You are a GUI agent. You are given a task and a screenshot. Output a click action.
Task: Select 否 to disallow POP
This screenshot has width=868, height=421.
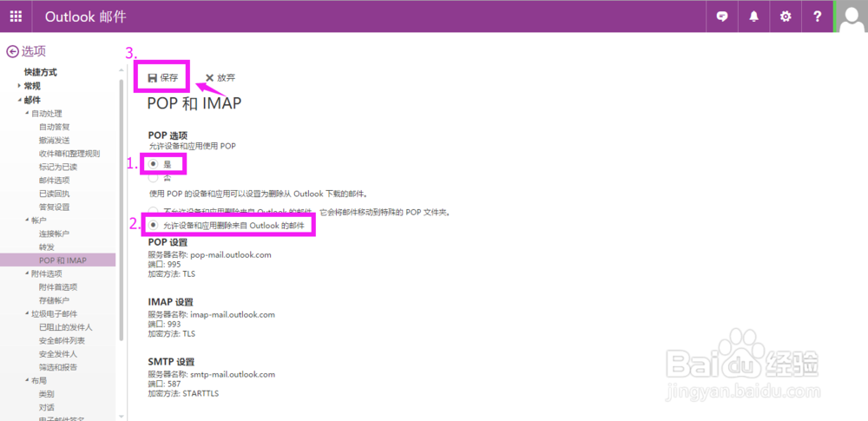(154, 178)
